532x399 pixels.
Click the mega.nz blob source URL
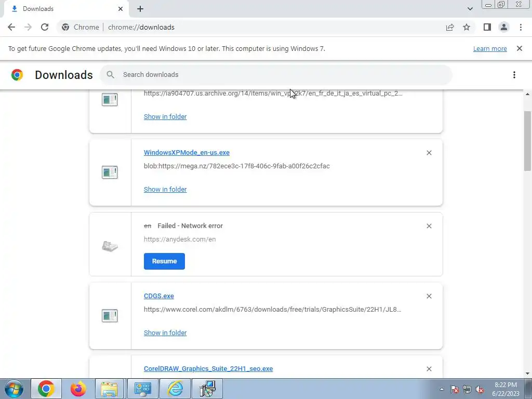pyautogui.click(x=237, y=166)
